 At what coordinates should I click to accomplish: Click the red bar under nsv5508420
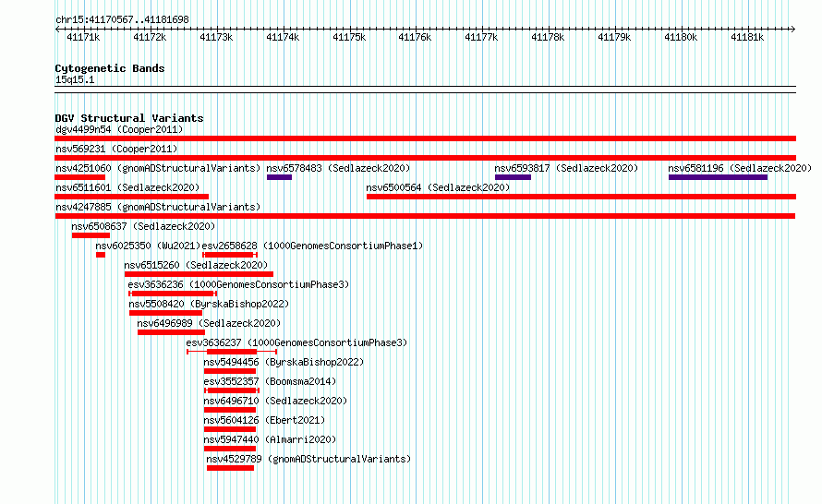click(165, 313)
